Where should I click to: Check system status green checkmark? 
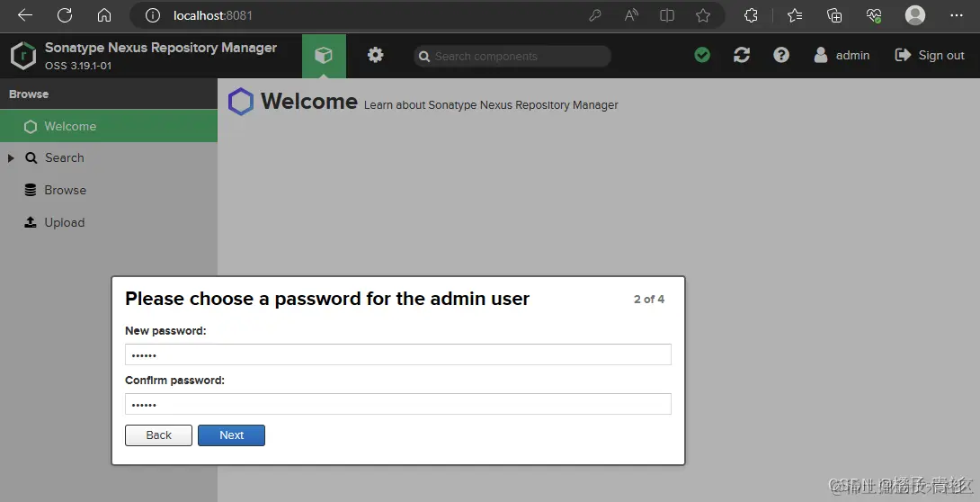(x=702, y=55)
